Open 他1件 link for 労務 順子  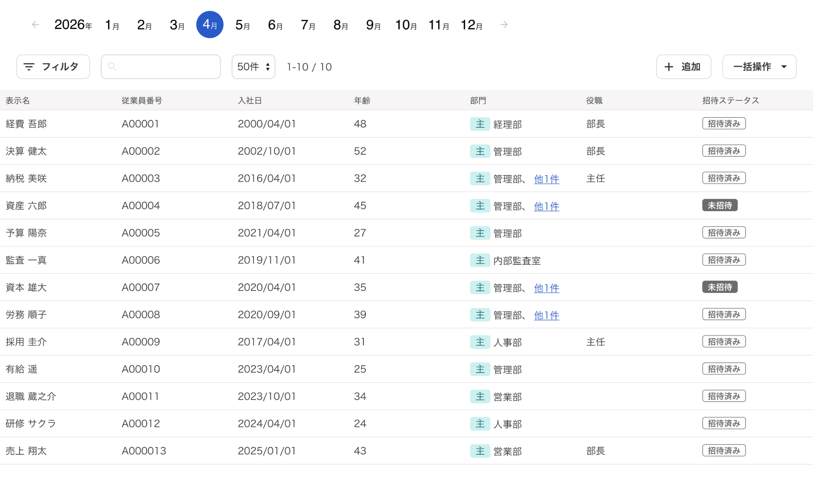tap(547, 315)
